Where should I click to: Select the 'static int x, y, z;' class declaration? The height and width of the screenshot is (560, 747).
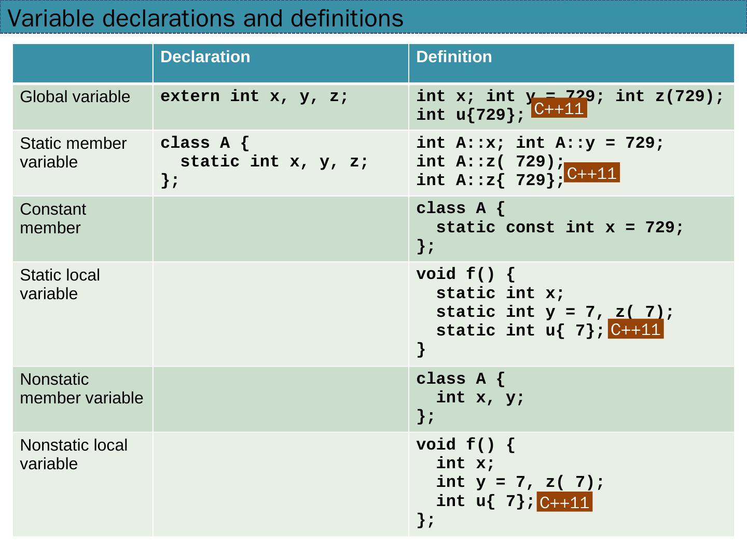coord(274,162)
